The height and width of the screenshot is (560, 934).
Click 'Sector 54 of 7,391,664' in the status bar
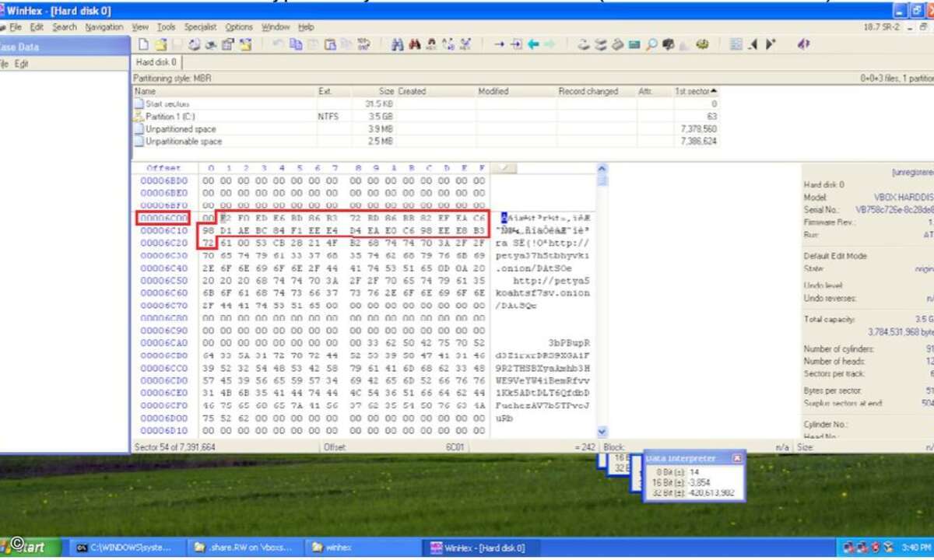(x=175, y=447)
